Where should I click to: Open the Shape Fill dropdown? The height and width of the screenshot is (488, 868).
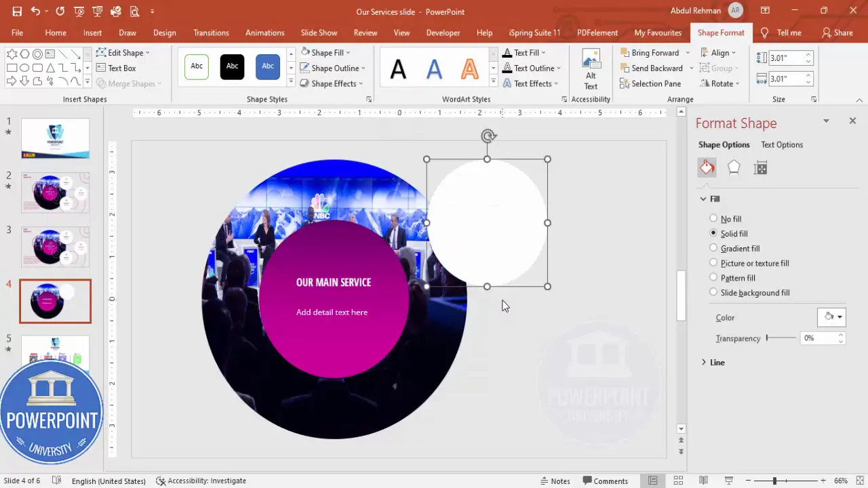(325, 53)
